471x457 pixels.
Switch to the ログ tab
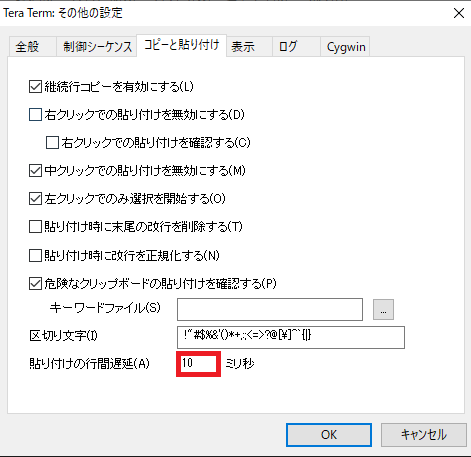coord(296,46)
